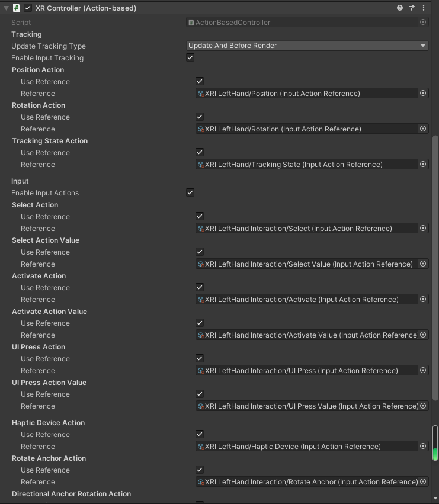
Task: Click the script icon on XR Controller header
Action: click(17, 8)
